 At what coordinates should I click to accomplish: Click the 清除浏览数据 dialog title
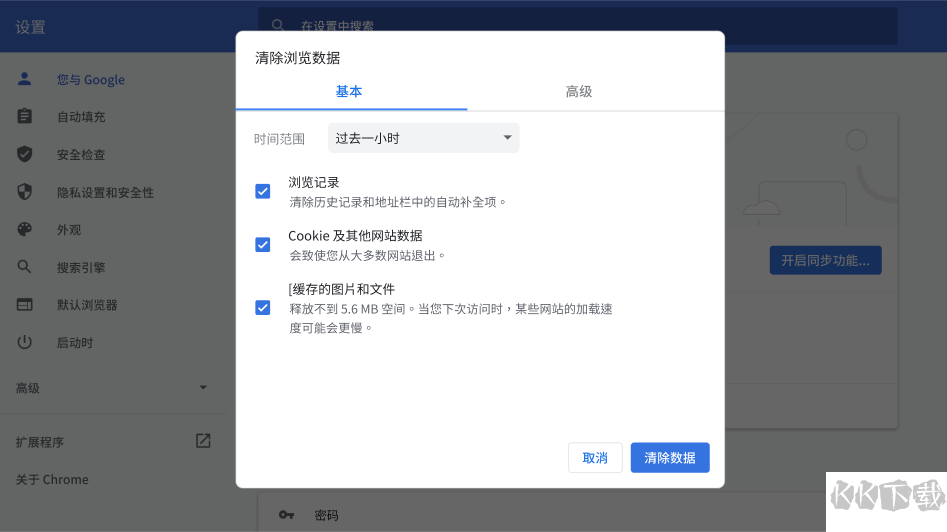(297, 58)
